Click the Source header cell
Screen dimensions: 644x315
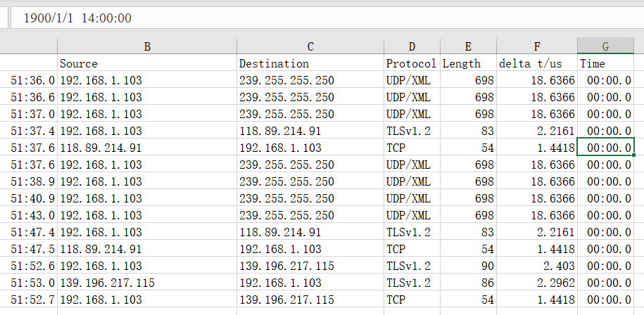(147, 63)
